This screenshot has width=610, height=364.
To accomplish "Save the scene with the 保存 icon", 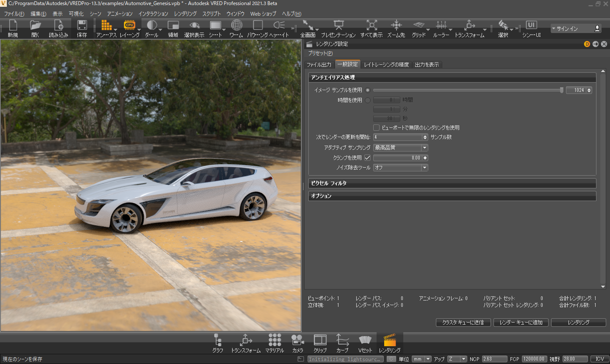I will [82, 25].
